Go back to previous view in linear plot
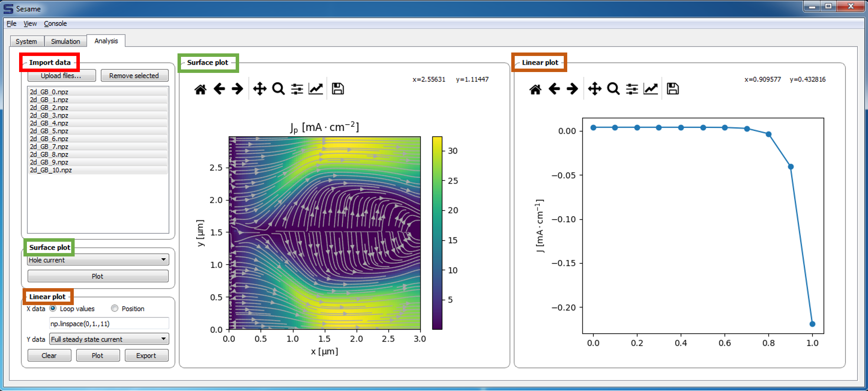This screenshot has width=868, height=391. 554,89
